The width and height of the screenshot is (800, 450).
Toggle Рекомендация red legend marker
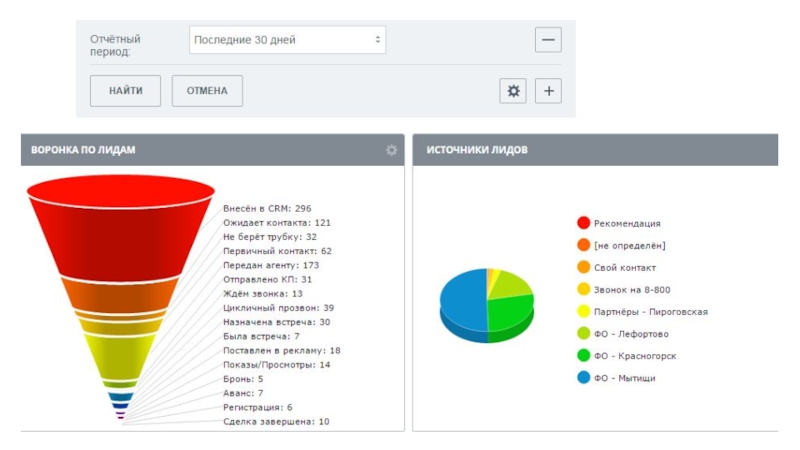(583, 223)
